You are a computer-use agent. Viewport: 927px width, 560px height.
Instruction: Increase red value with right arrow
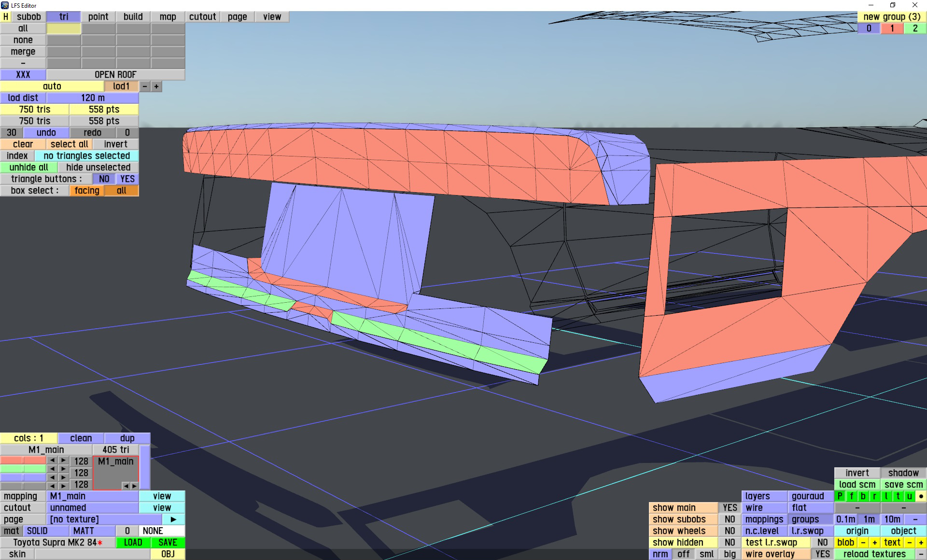point(64,461)
